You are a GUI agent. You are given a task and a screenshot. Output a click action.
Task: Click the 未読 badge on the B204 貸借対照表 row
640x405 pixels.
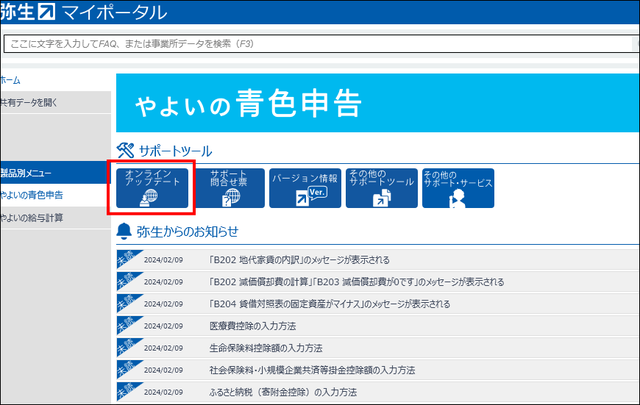coord(126,301)
